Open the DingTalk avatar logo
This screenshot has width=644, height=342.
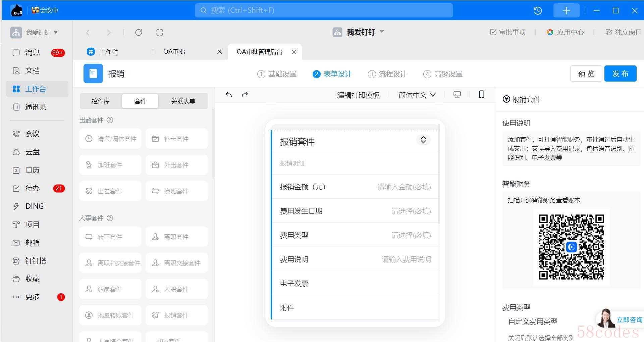[x=17, y=10]
